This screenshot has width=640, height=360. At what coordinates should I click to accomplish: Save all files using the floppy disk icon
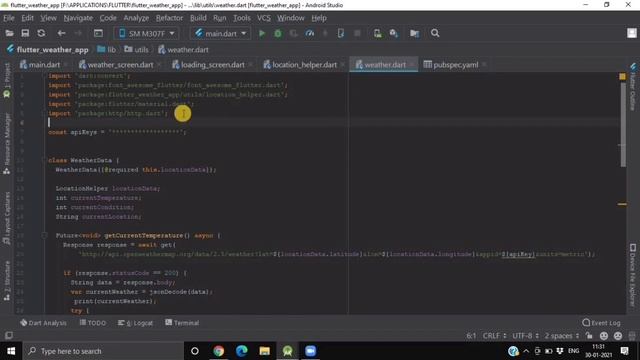tap(25, 33)
